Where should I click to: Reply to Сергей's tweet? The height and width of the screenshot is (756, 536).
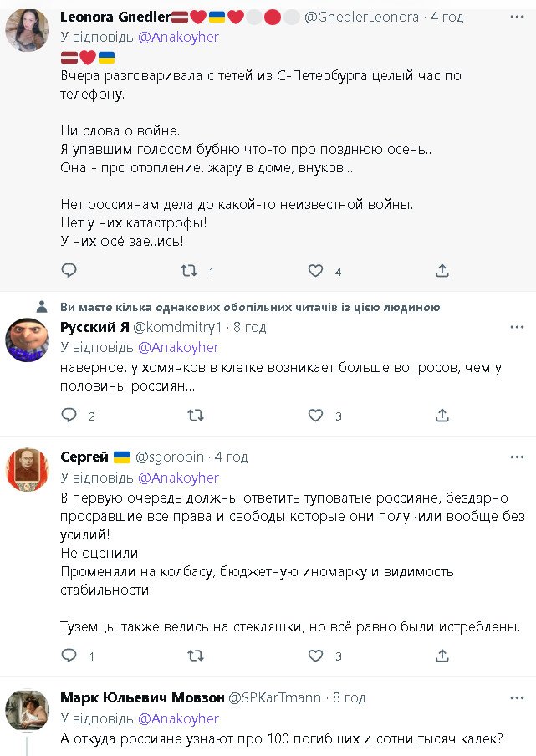point(69,655)
